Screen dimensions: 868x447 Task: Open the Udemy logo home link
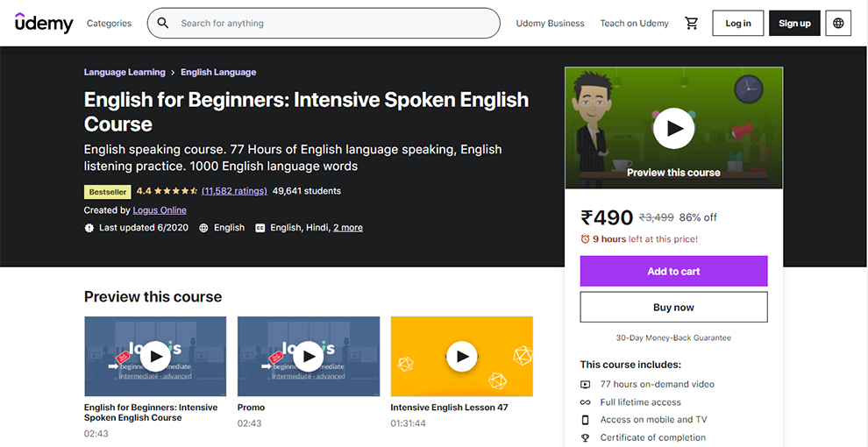44,23
